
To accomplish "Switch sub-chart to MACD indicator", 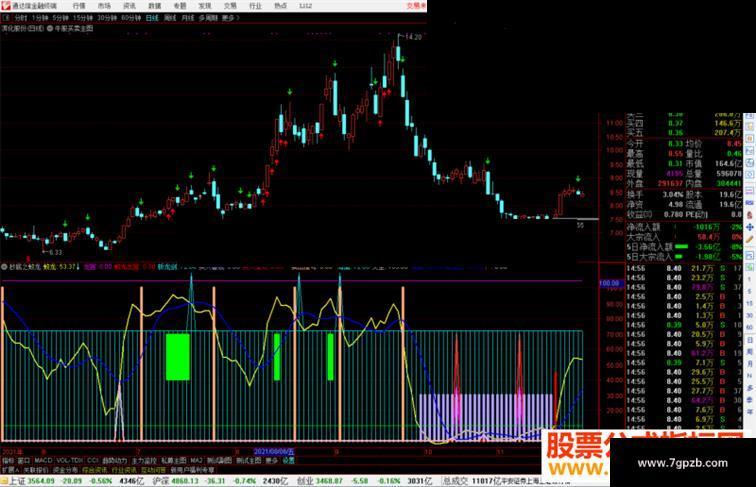I will 43,460.
